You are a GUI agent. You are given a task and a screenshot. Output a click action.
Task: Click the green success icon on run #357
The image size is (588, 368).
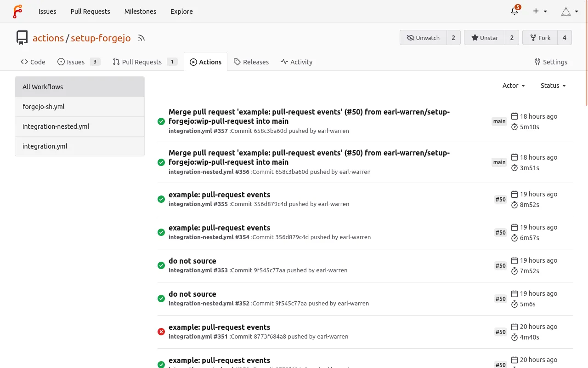(161, 121)
